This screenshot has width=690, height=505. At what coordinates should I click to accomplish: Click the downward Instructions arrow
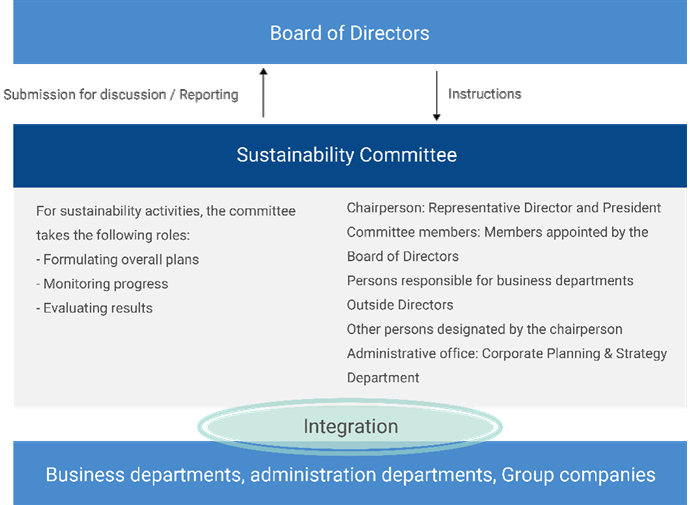(436, 94)
